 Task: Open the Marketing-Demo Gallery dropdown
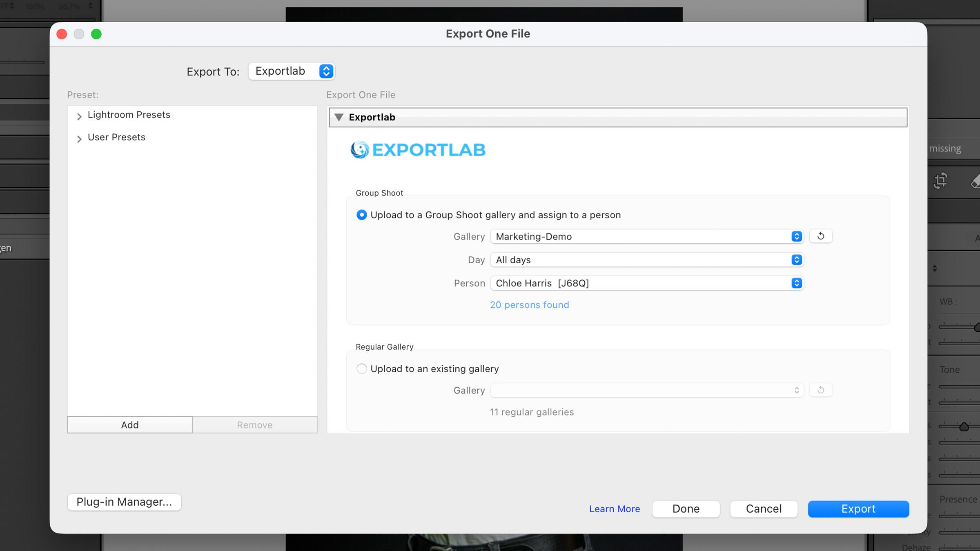pyautogui.click(x=647, y=236)
